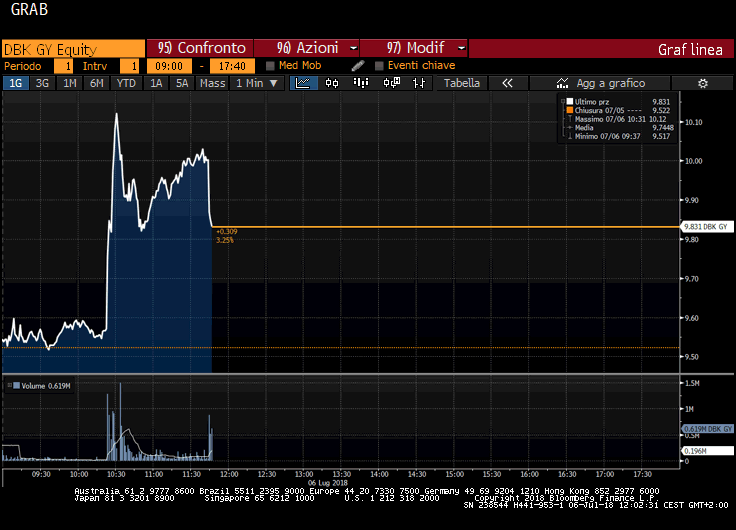736x530 pixels.
Task: Click the 09:00 start time field
Action: coord(169,66)
